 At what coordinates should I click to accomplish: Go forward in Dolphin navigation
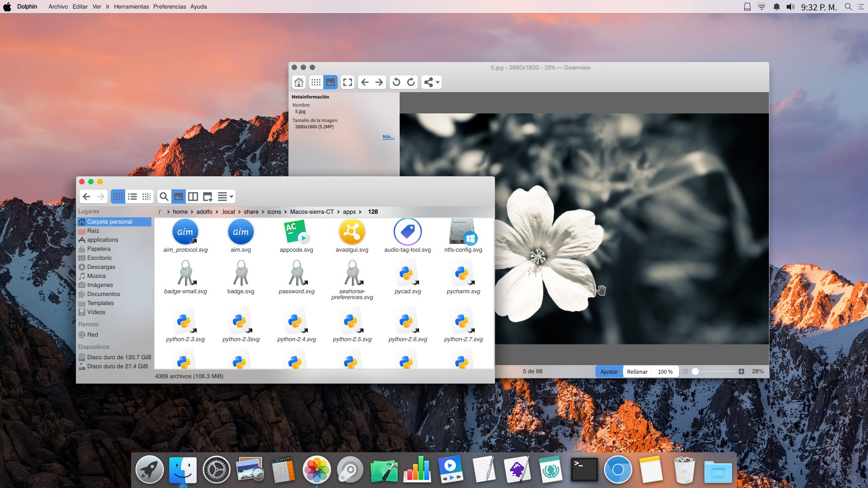click(101, 197)
